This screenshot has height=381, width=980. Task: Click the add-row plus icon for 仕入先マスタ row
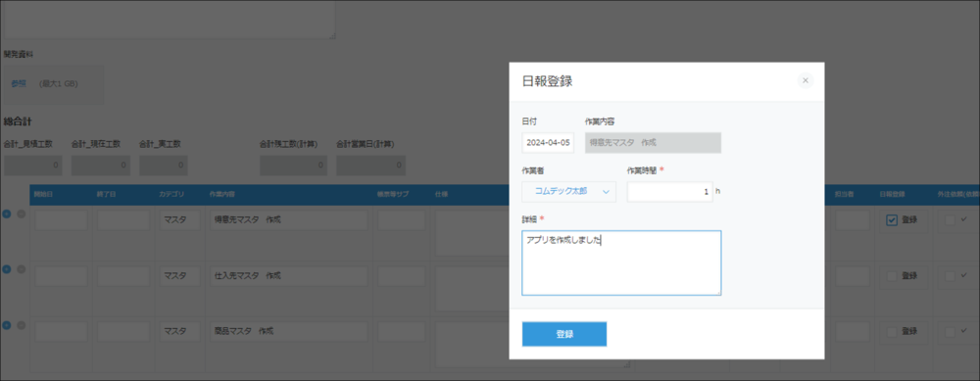tap(7, 269)
